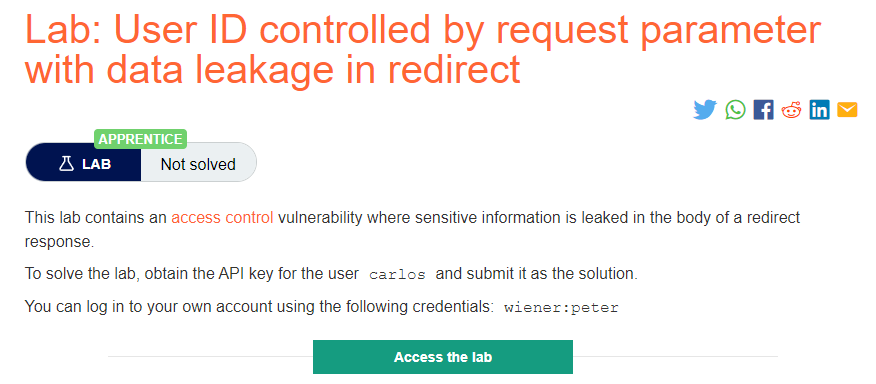
Task: Share the lab by email envelope icon
Action: point(847,110)
